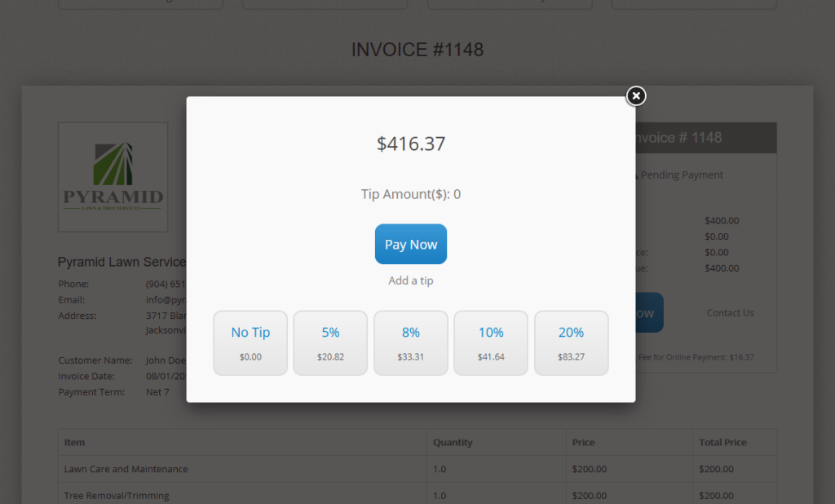Click the $416.37 total amount
This screenshot has height=504, width=835.
pos(411,144)
